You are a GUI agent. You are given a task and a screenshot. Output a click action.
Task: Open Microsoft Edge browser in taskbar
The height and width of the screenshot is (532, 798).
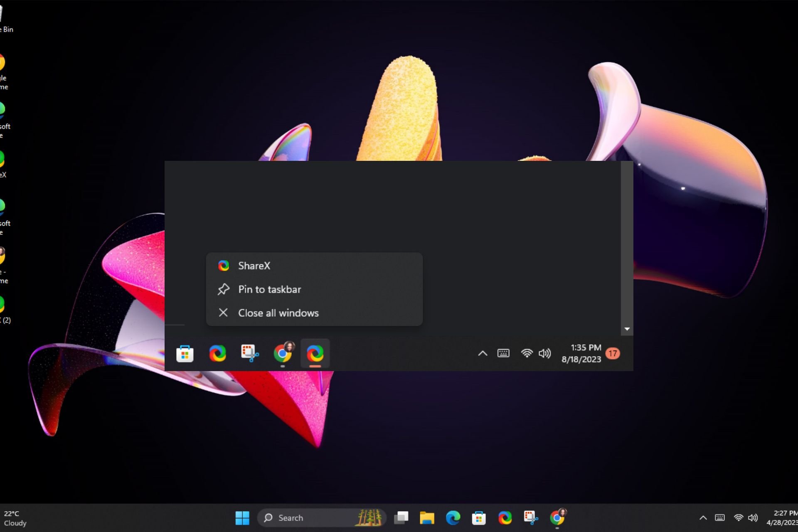(453, 517)
